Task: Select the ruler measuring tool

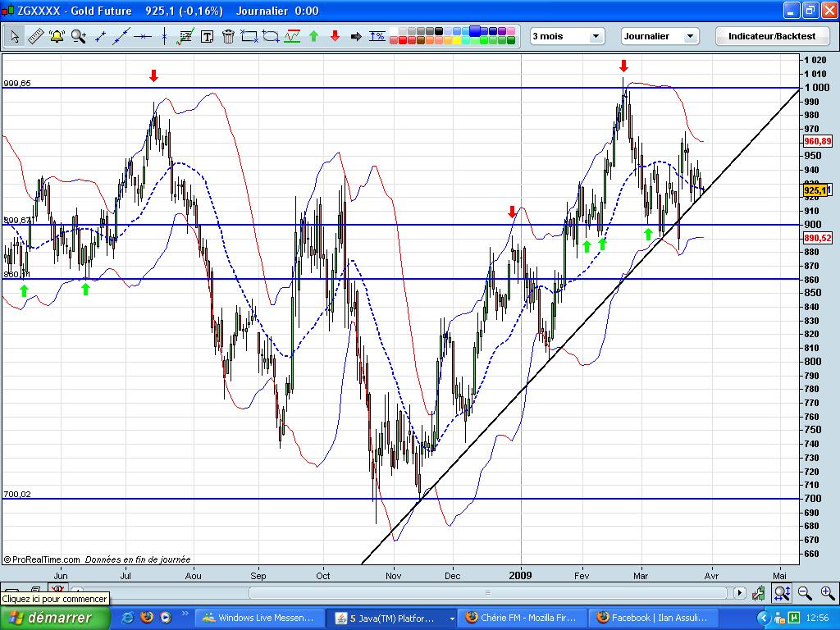Action: point(35,36)
